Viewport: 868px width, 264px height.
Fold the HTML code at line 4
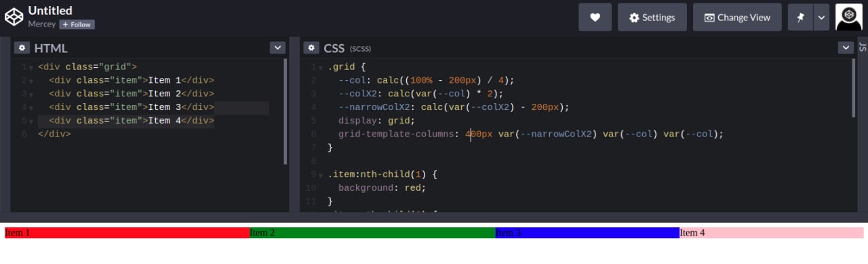coord(31,108)
